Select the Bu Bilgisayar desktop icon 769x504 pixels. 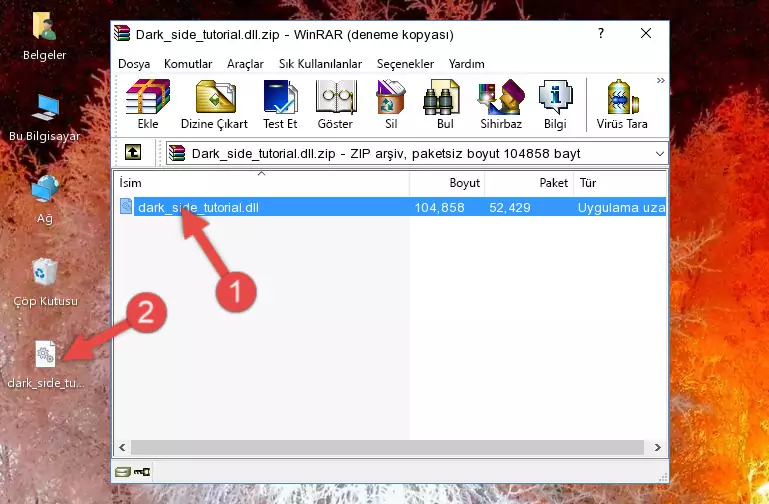pyautogui.click(x=45, y=117)
